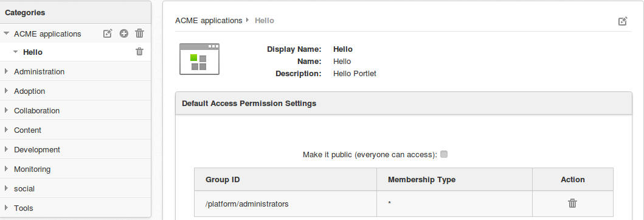
Task: Open the Tools category label
Action: point(23,208)
